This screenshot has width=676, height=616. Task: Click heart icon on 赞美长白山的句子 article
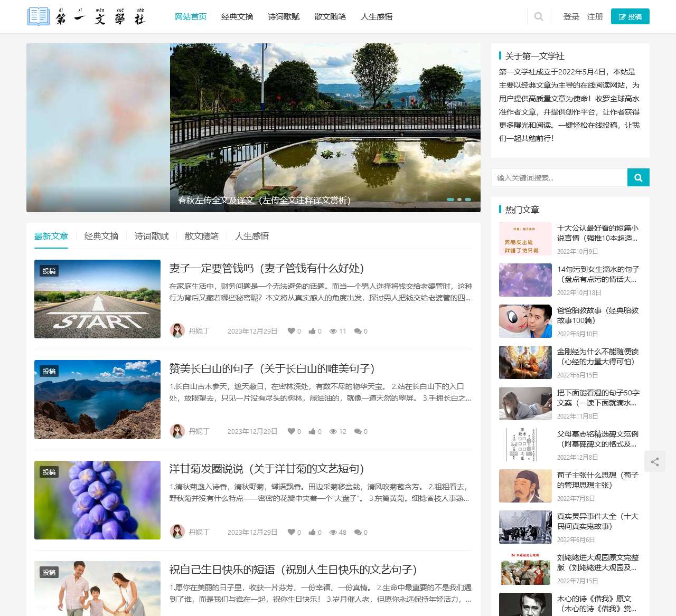tap(291, 431)
